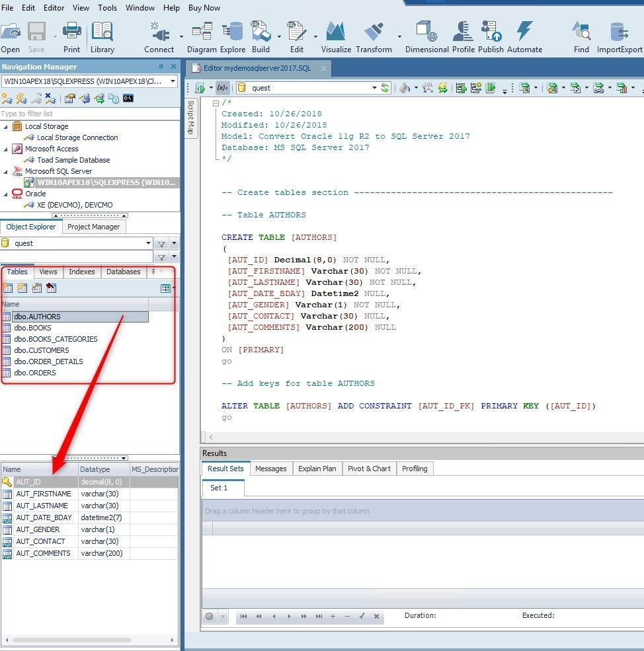Open the Transform tool
The height and width of the screenshot is (651, 644).
point(374,38)
